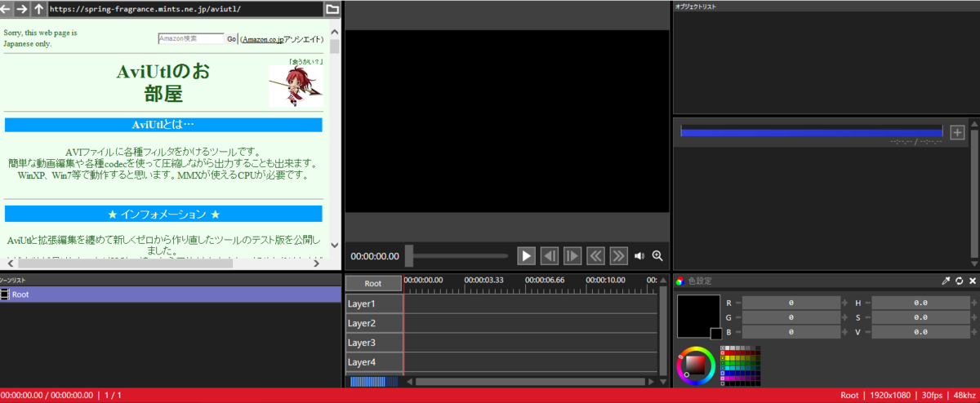Click the plus button in object panel
980x403 pixels.
958,132
